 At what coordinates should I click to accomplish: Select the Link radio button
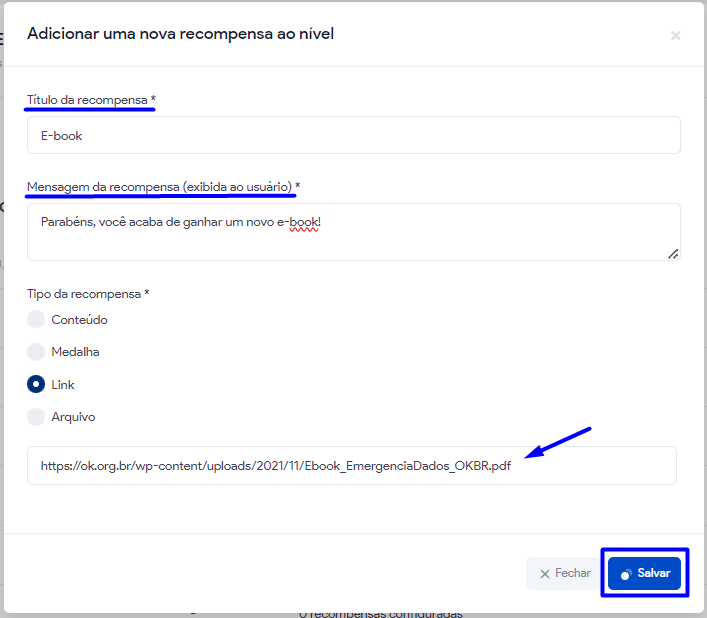tap(36, 384)
